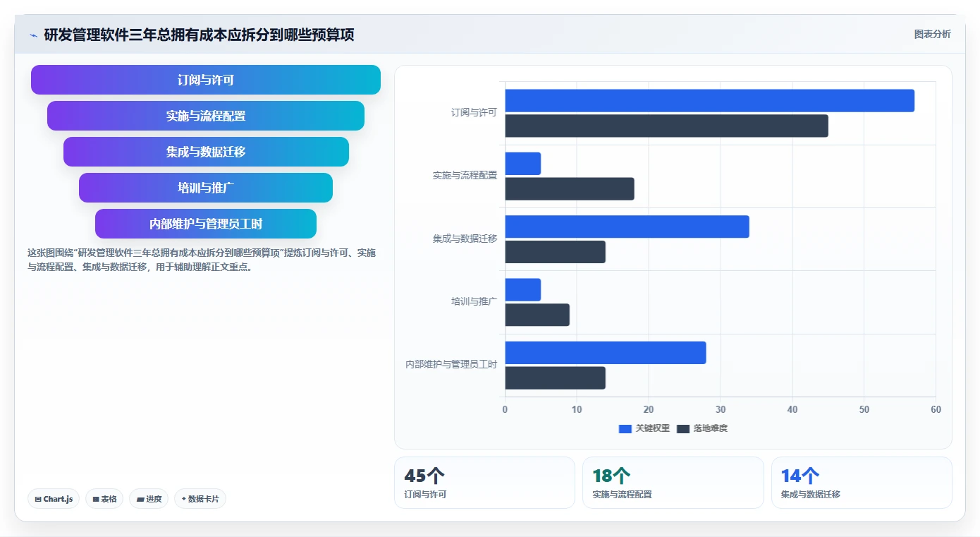Click the blue 关键权重 bar for 实施与流程配置

pos(522,164)
